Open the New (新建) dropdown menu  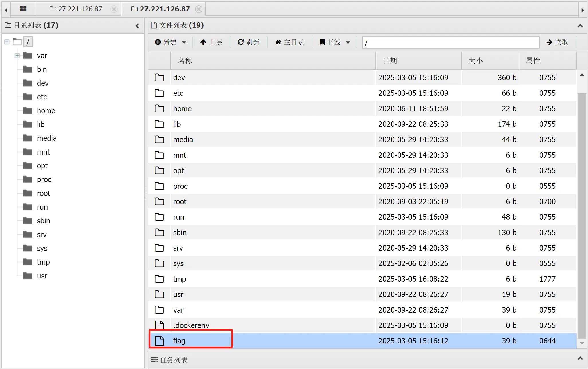[170, 42]
